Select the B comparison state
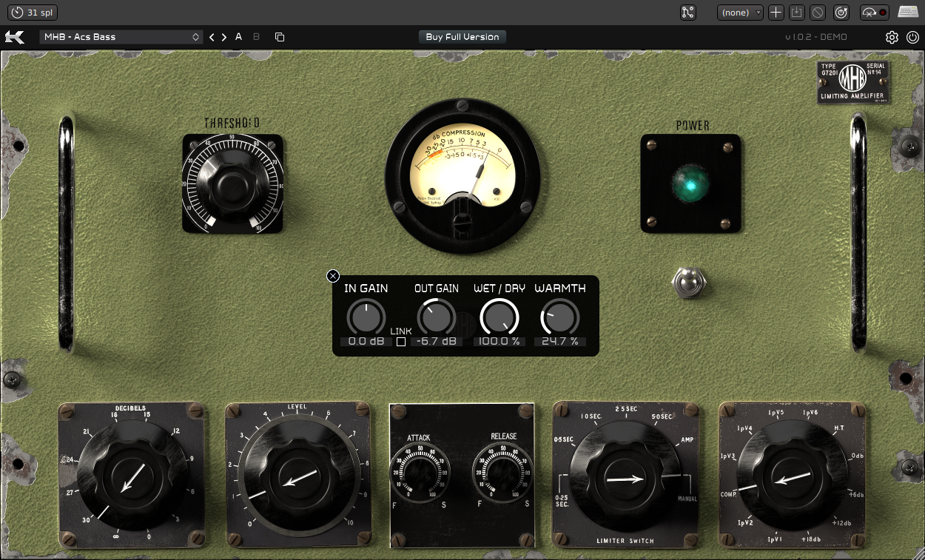 (x=257, y=37)
